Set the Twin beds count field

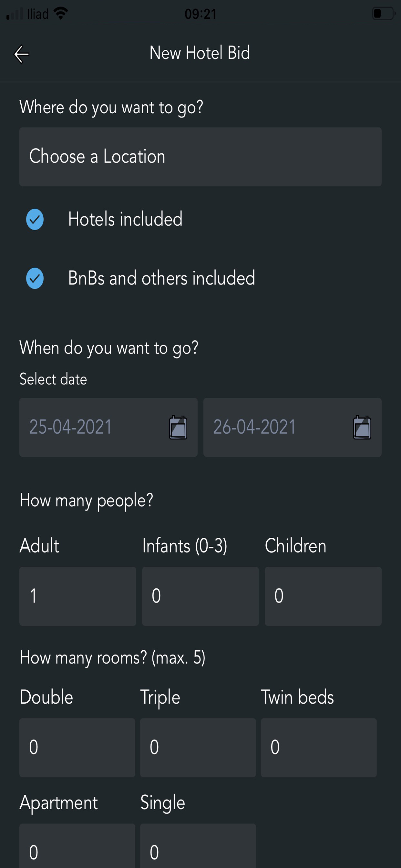(319, 747)
